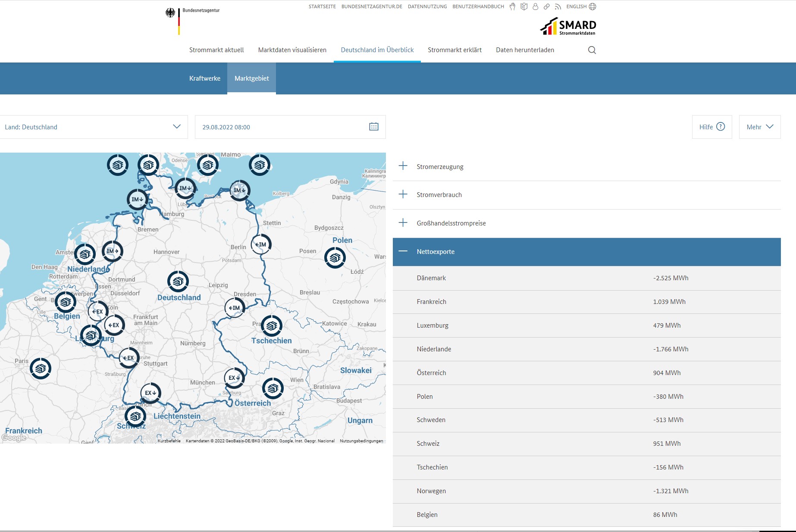Image resolution: width=796 pixels, height=532 pixels.
Task: Click the RSS feed icon
Action: tap(558, 6)
